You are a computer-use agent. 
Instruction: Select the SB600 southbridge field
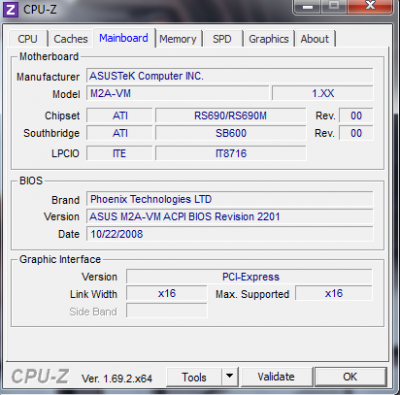pyautogui.click(x=230, y=133)
